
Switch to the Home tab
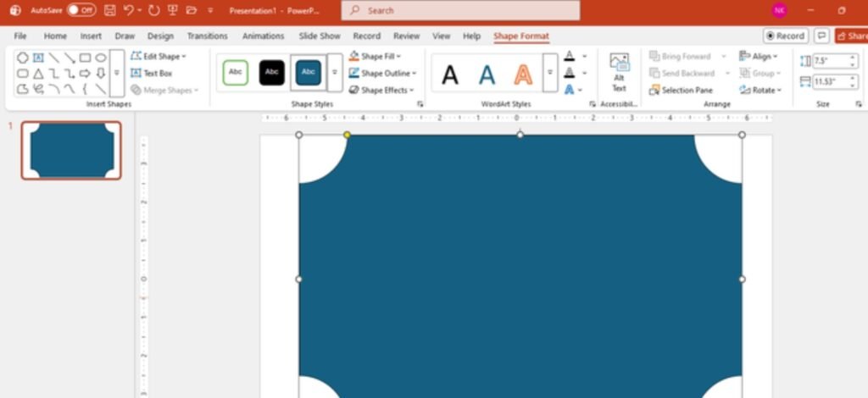click(x=55, y=36)
